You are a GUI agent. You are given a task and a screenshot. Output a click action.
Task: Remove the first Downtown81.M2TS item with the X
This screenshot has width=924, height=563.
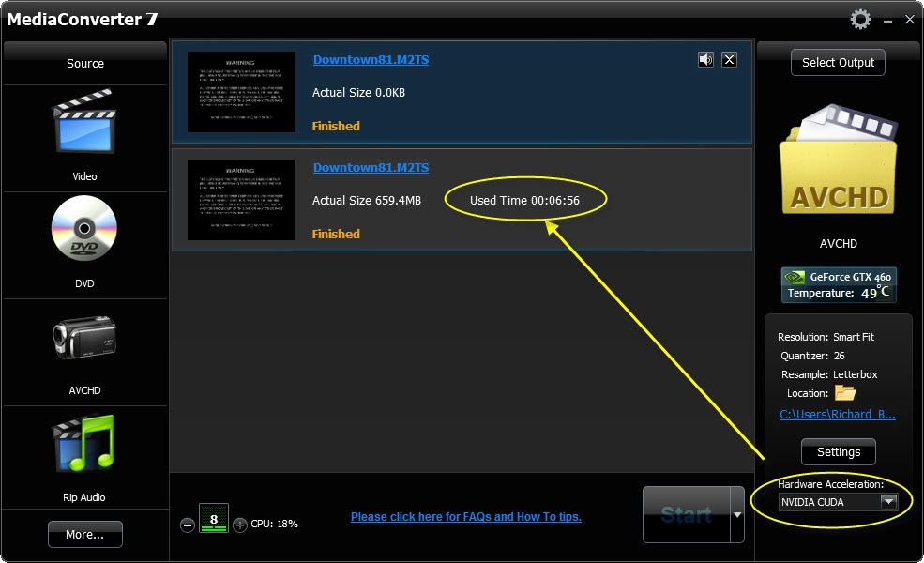coord(730,59)
